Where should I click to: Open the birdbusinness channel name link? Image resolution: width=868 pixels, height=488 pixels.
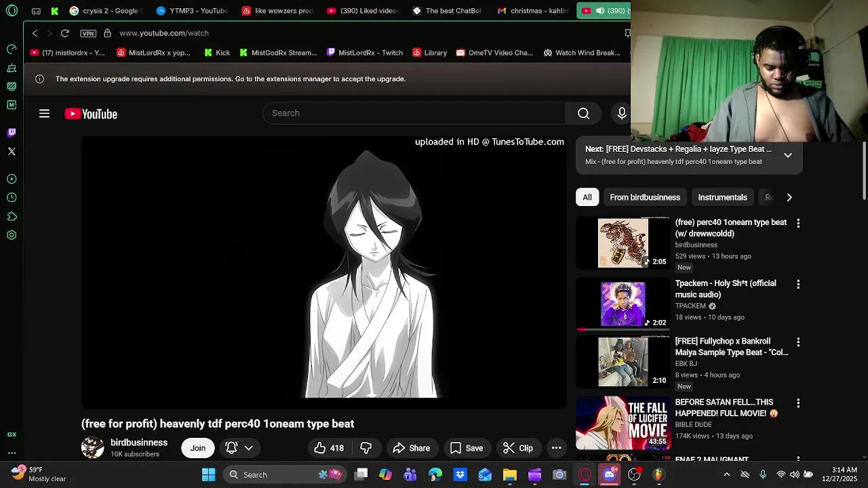coord(139,443)
